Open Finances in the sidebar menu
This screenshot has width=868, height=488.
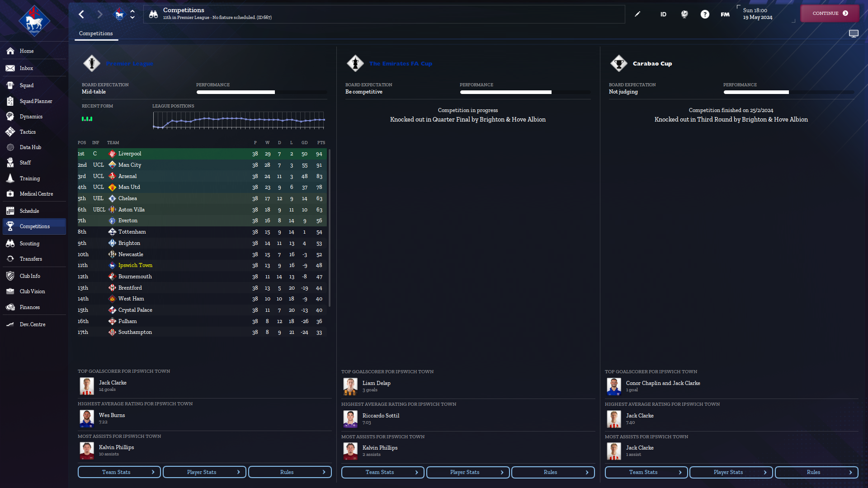[34, 307]
